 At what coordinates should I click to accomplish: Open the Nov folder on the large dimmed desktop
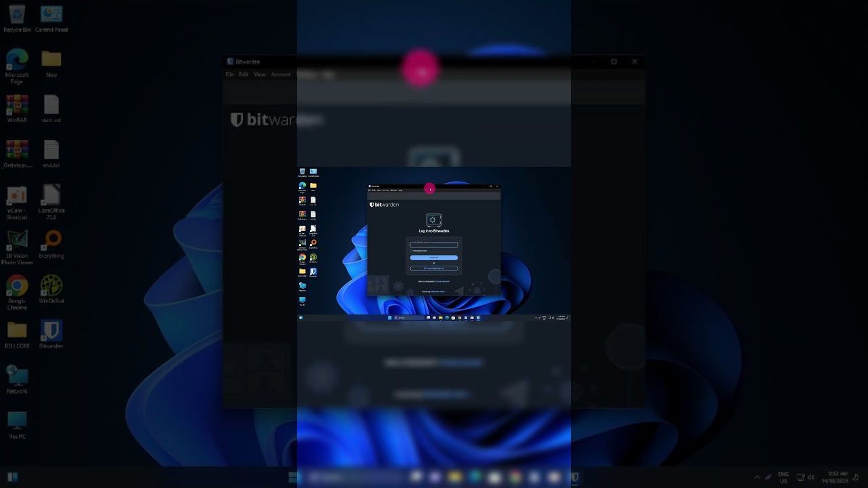[x=52, y=64]
